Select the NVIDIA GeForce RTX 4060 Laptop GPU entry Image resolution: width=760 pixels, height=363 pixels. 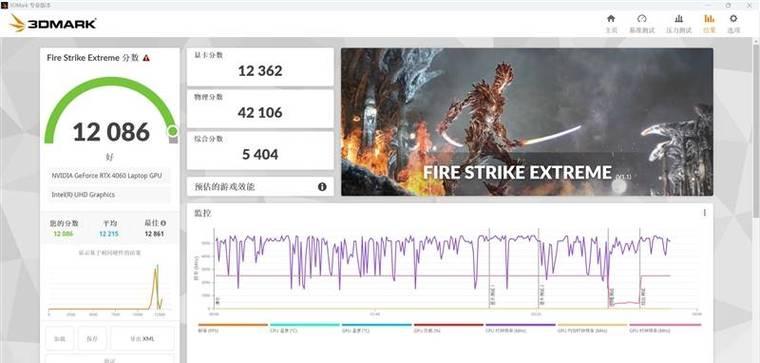pos(109,176)
